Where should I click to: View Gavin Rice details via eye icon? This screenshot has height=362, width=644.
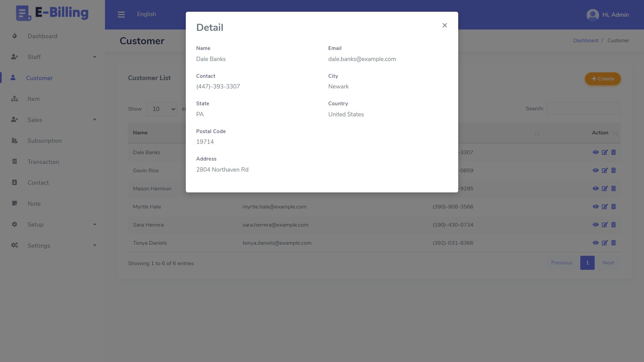595,171
